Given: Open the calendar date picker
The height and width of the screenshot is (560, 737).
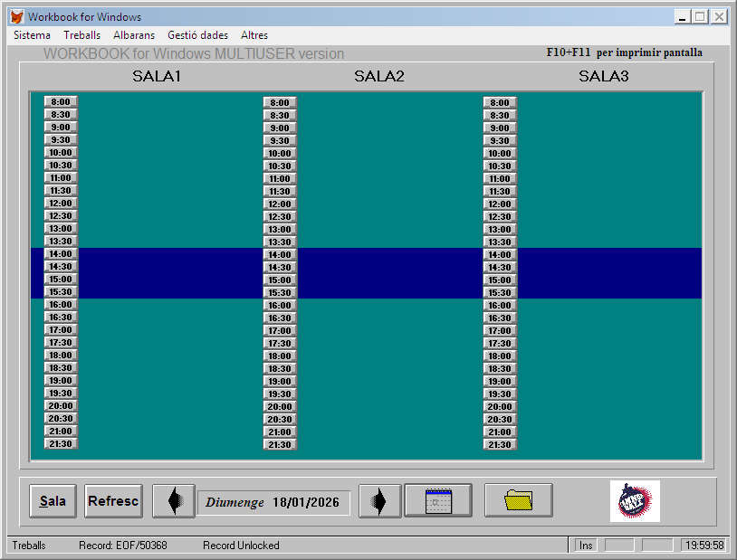Looking at the screenshot, I should tap(438, 500).
